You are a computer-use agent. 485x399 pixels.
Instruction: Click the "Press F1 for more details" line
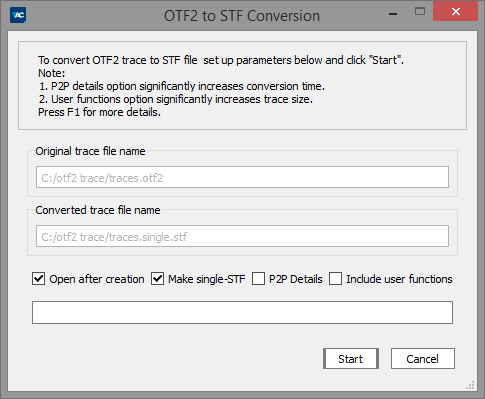point(99,112)
